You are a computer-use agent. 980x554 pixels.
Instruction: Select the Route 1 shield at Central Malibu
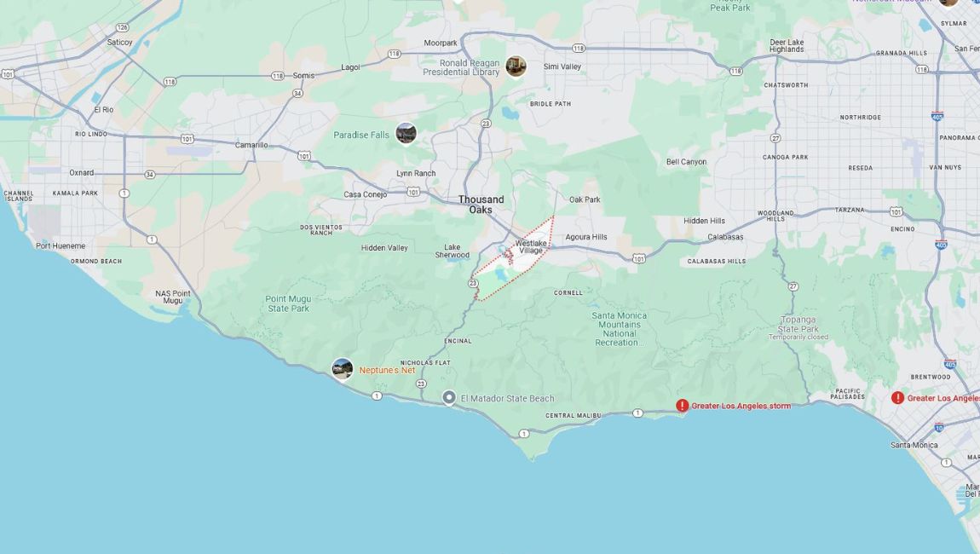click(637, 413)
